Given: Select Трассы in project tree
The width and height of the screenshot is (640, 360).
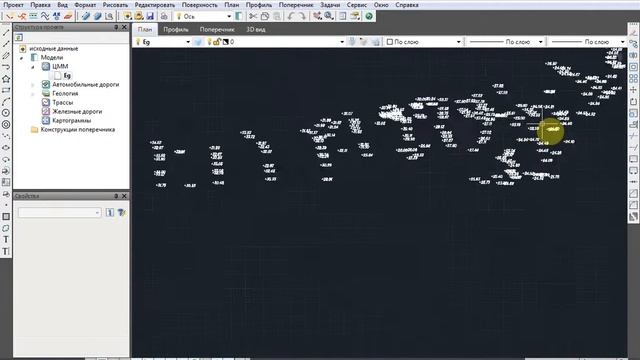Looking at the screenshot, I should pyautogui.click(x=62, y=102).
